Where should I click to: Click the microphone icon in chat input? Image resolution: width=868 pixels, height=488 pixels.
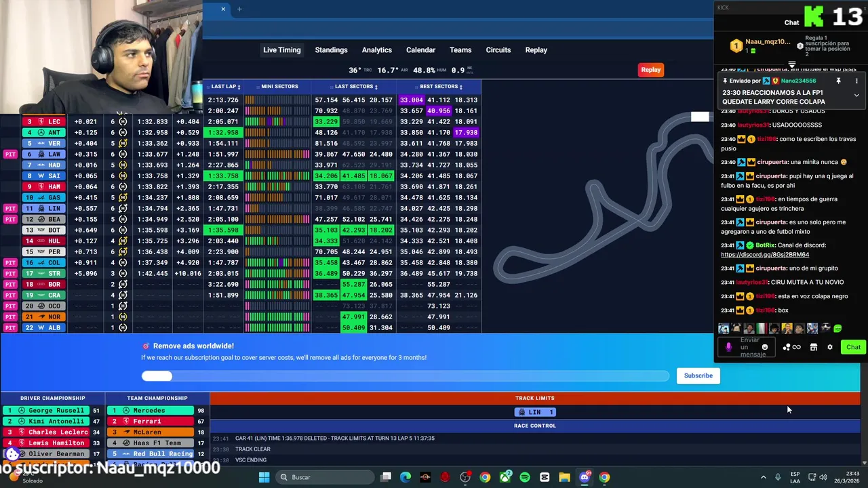tap(728, 347)
